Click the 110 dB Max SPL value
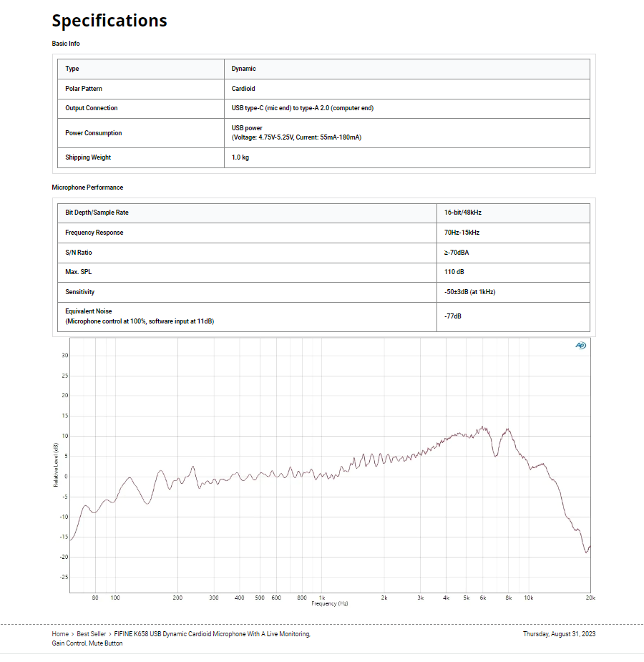644x662 pixels. [x=454, y=272]
